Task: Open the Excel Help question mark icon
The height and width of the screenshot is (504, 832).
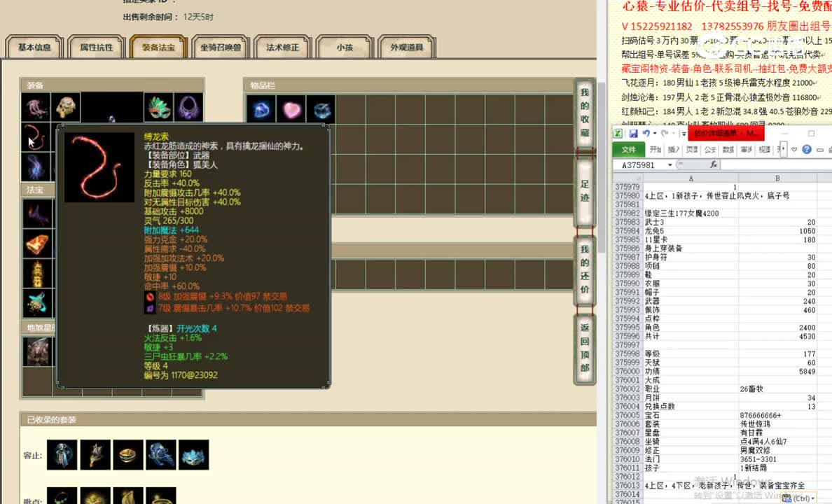Action: pyautogui.click(x=807, y=149)
